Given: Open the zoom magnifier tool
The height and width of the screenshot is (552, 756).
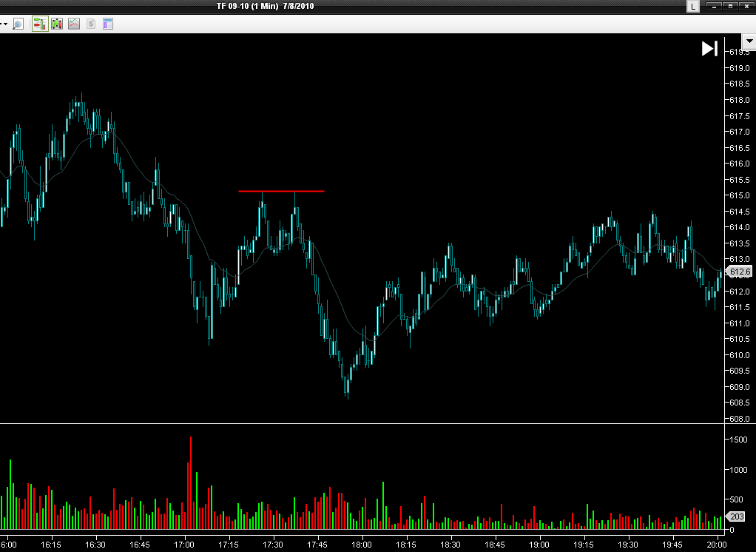Looking at the screenshot, I should 18,24.
